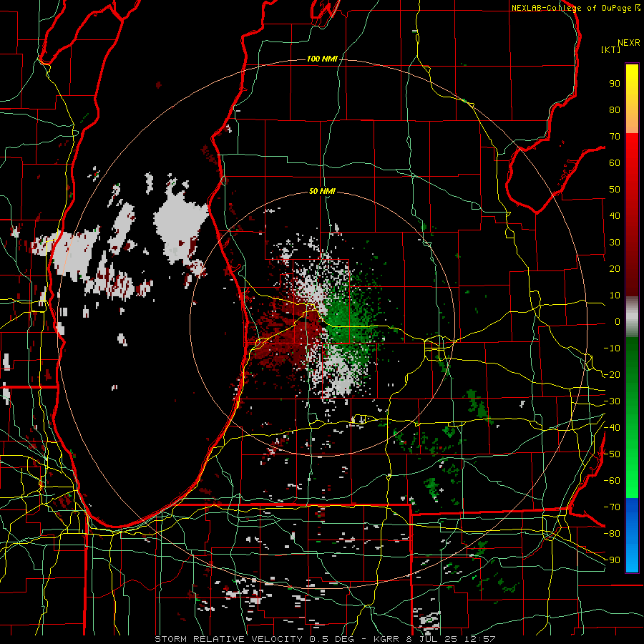Select the 100 NMI range ring label
This screenshot has height=644, width=644.
[322, 59]
